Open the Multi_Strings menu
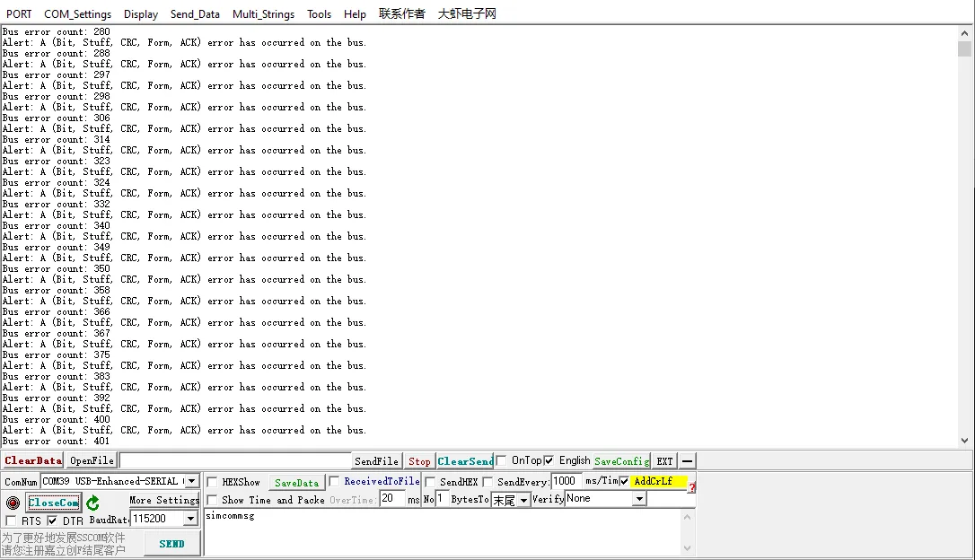The width and height of the screenshot is (975, 560). tap(263, 14)
